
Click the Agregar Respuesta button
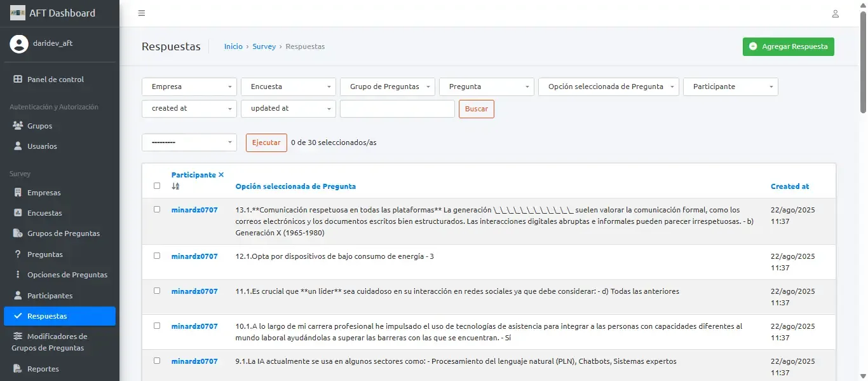(788, 46)
